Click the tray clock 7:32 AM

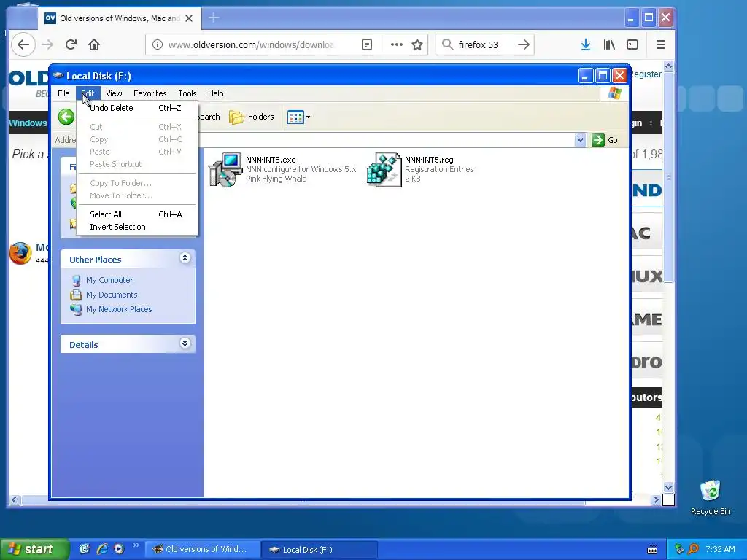(x=720, y=549)
